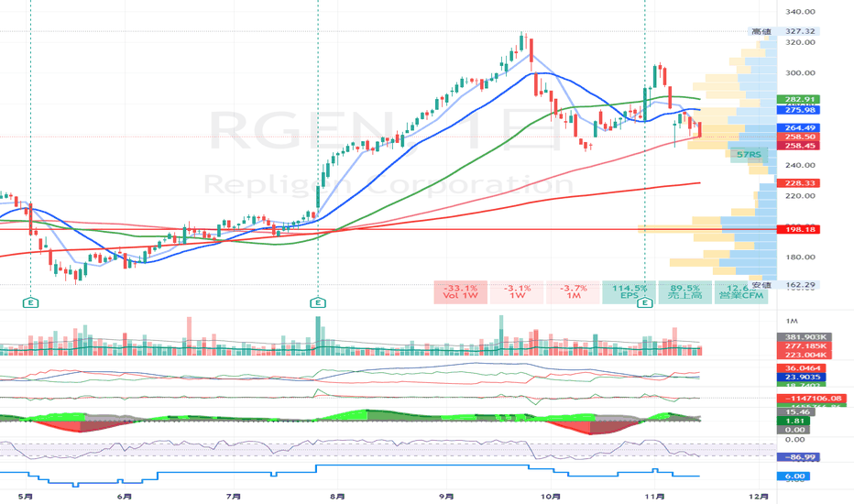Open the earnings E marker before 8月
The width and height of the screenshot is (854, 504).
(x=318, y=302)
